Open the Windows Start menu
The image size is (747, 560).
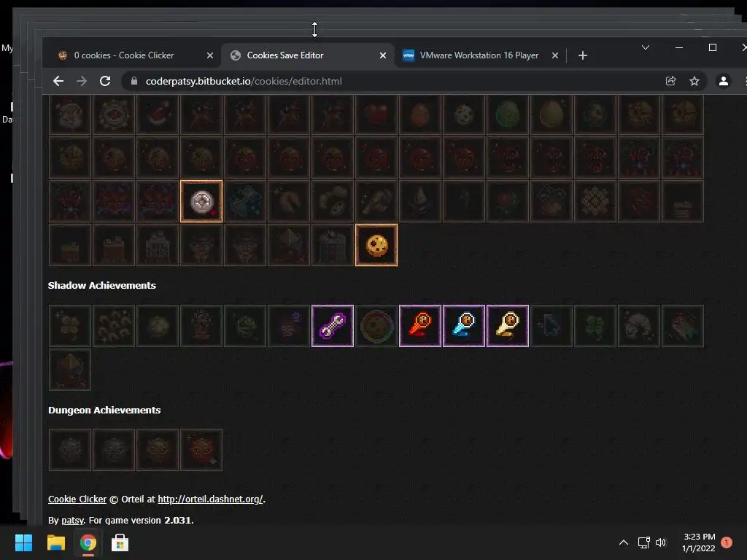(23, 542)
